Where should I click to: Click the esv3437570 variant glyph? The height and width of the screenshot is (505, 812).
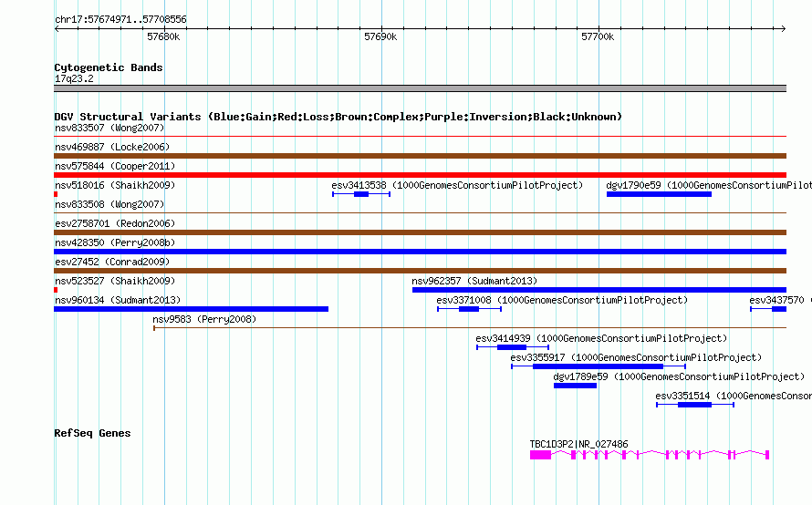(768, 309)
